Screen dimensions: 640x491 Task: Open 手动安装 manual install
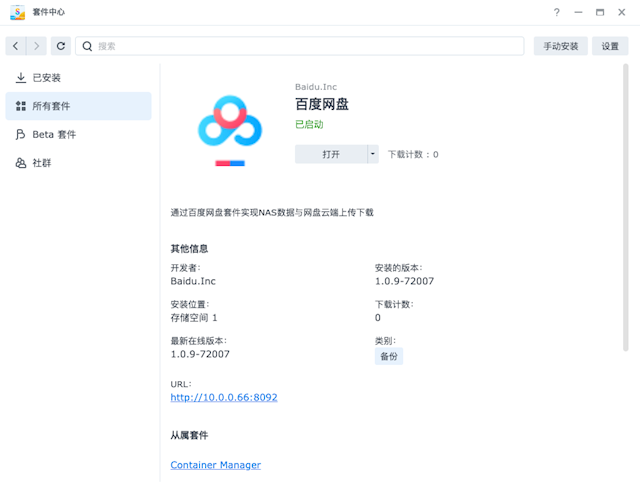(560, 46)
